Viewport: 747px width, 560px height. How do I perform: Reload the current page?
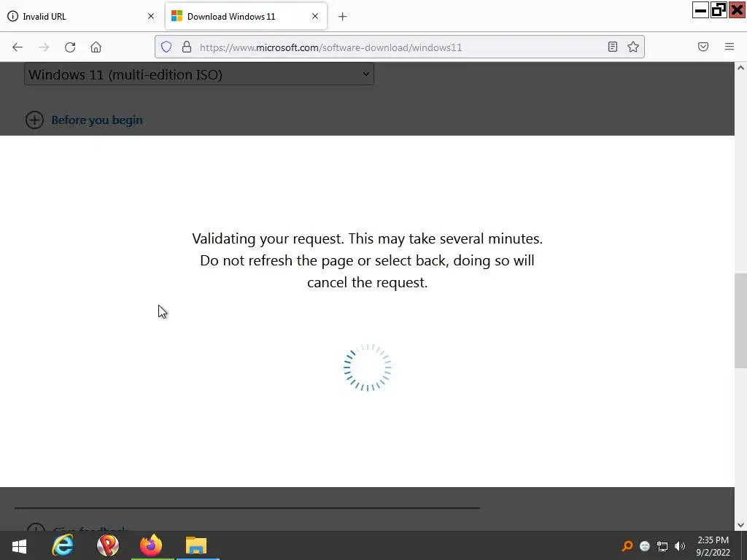[x=70, y=47]
